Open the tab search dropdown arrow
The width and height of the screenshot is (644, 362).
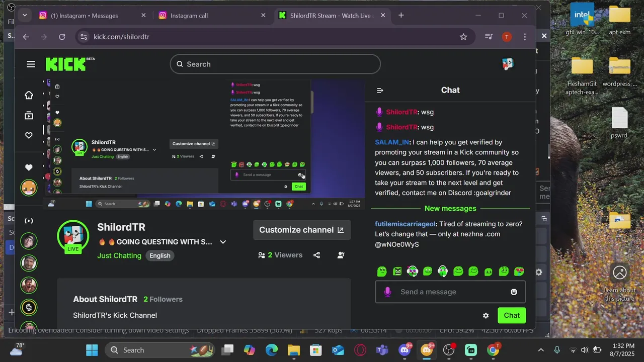pyautogui.click(x=25, y=15)
